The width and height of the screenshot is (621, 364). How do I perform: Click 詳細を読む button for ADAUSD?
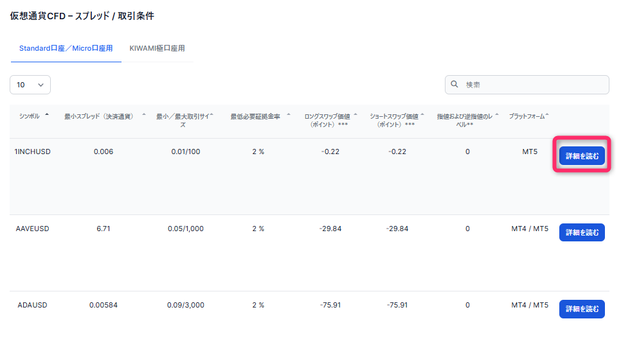point(582,309)
